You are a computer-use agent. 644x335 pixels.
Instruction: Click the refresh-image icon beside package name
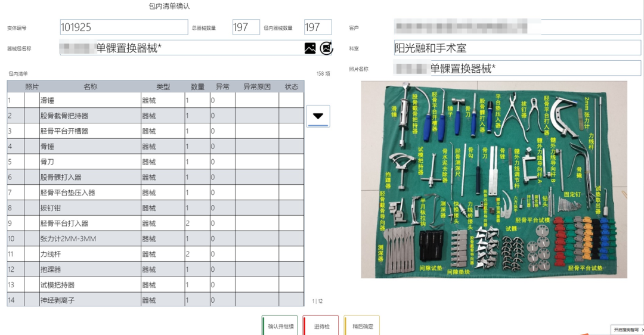326,48
